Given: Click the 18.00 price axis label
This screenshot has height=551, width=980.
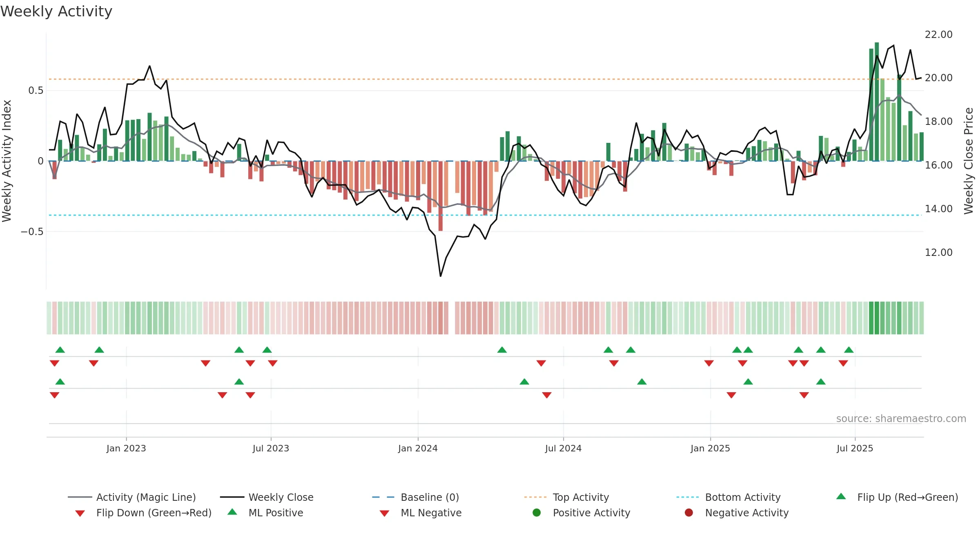Looking at the screenshot, I should coord(938,121).
